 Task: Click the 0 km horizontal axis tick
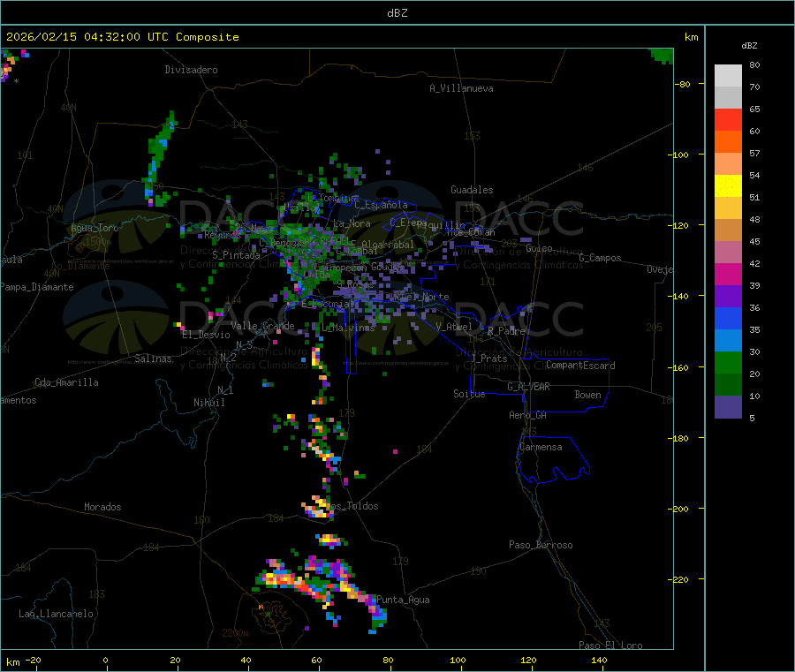tap(105, 661)
